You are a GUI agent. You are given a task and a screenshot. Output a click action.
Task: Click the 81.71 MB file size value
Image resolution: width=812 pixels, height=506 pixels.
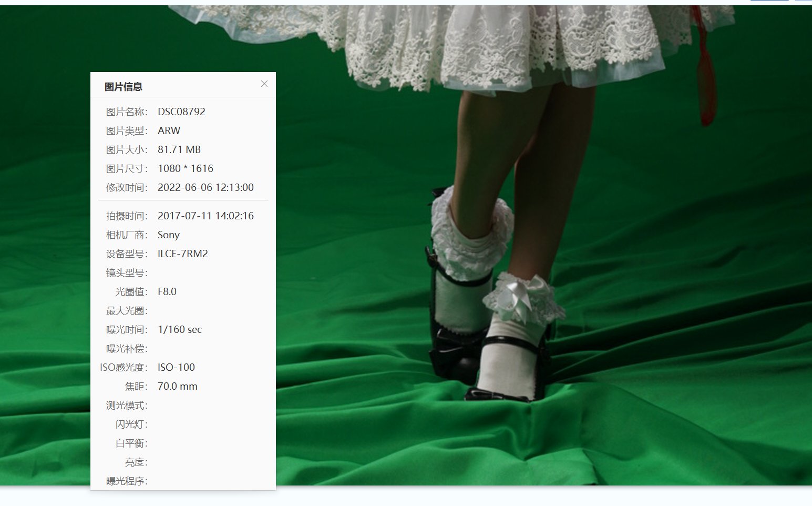tap(179, 149)
